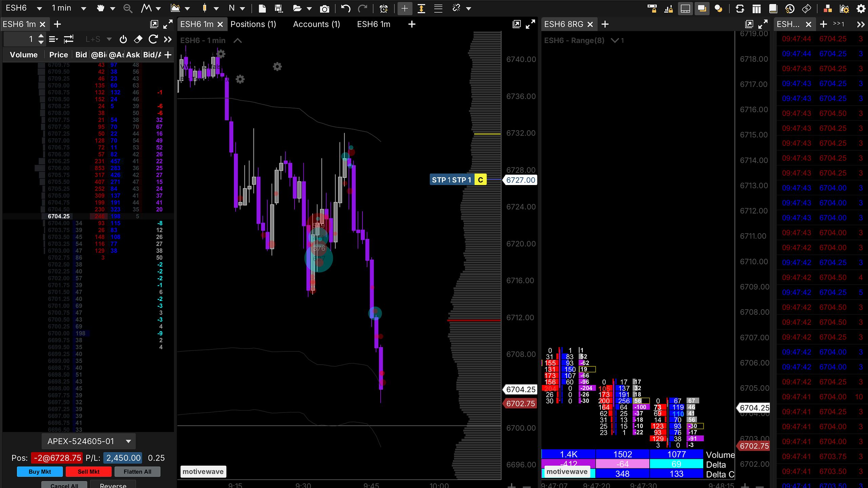
Task: Toggle the crosshair cursor button
Action: [405, 8]
